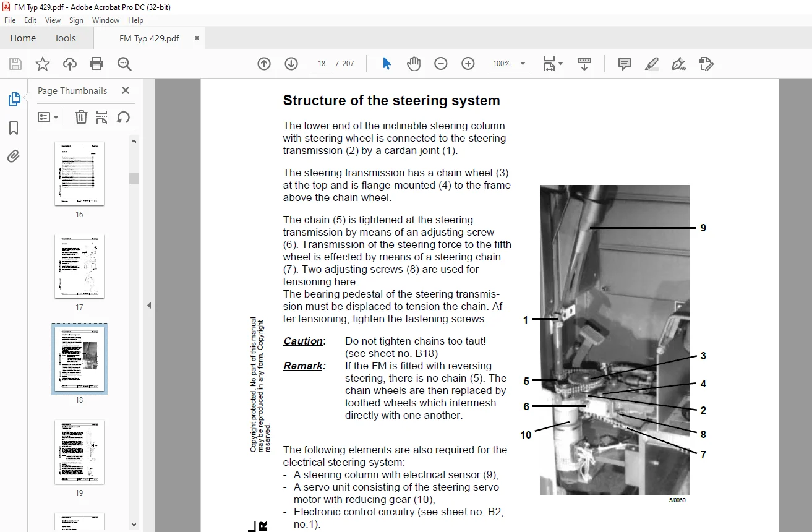Rotate the page using rotate icon
Screen dimensions: 812x532
pos(123,117)
